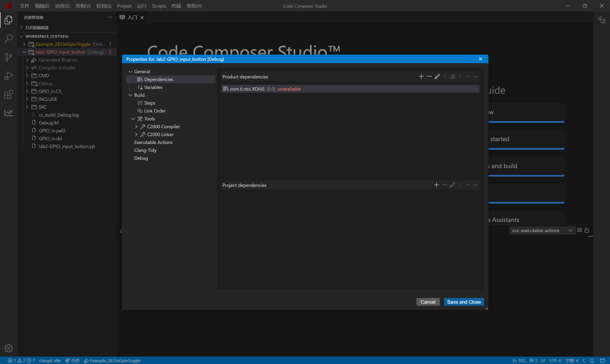The height and width of the screenshot is (364, 610).
Task: Edit product dependency with pencil icon
Action: click(x=437, y=77)
